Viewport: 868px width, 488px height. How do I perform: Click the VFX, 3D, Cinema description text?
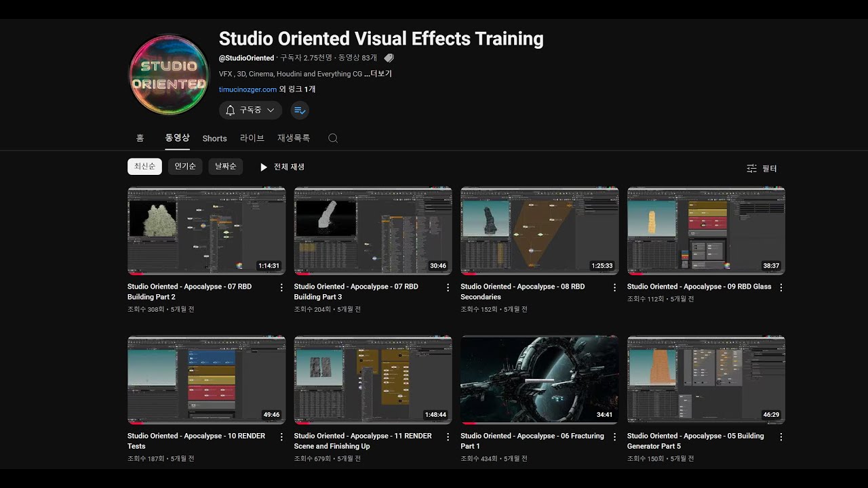pyautogui.click(x=290, y=74)
